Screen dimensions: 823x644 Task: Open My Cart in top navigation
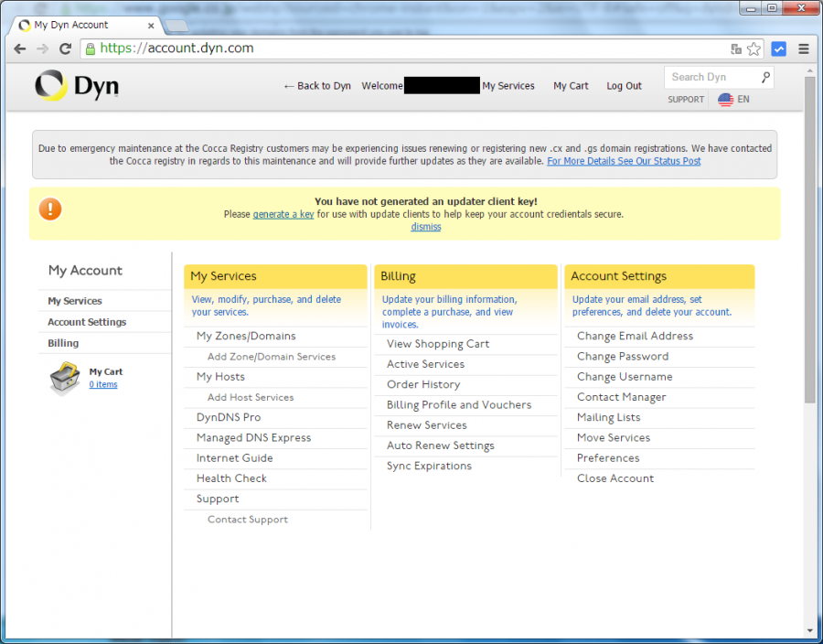[571, 86]
